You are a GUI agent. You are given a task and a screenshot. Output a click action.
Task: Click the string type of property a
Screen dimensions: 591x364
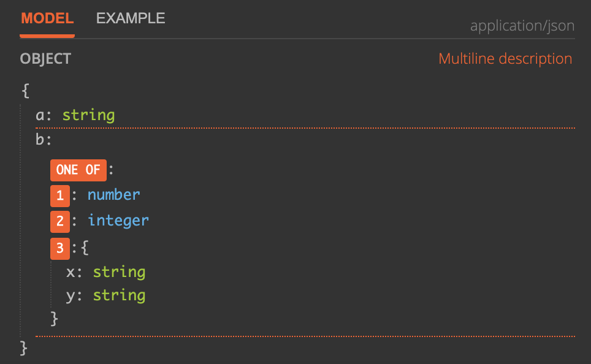88,115
